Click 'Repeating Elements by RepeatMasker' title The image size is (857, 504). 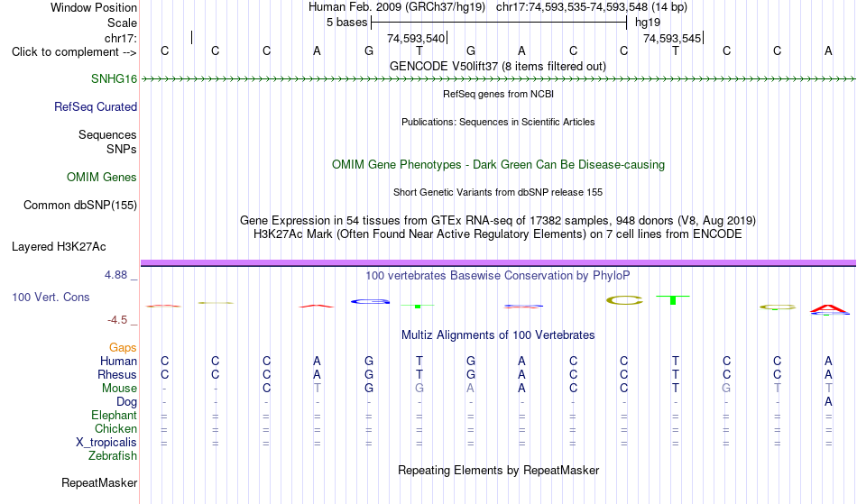[x=498, y=470]
